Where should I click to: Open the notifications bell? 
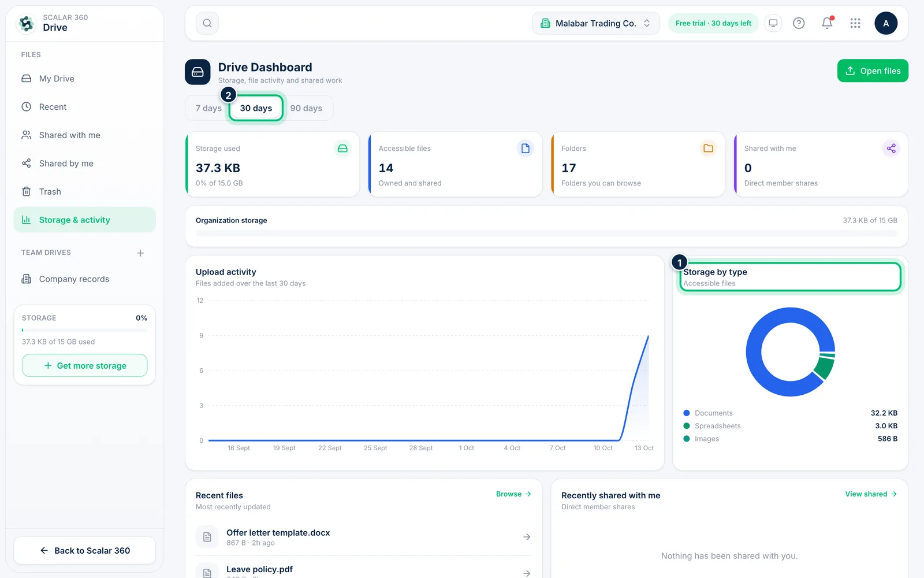point(827,23)
